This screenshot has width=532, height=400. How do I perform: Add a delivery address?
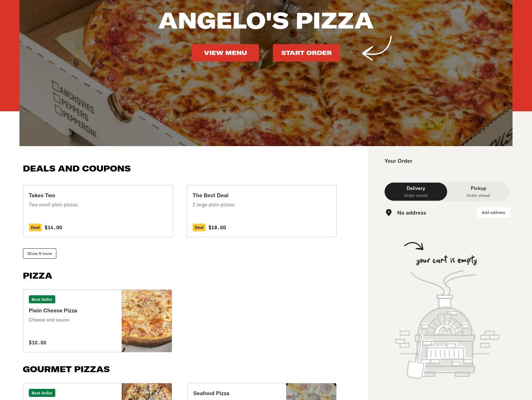click(x=493, y=213)
